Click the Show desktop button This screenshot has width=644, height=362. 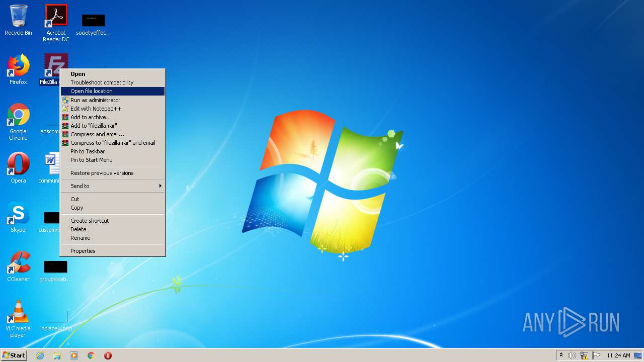tap(639, 355)
